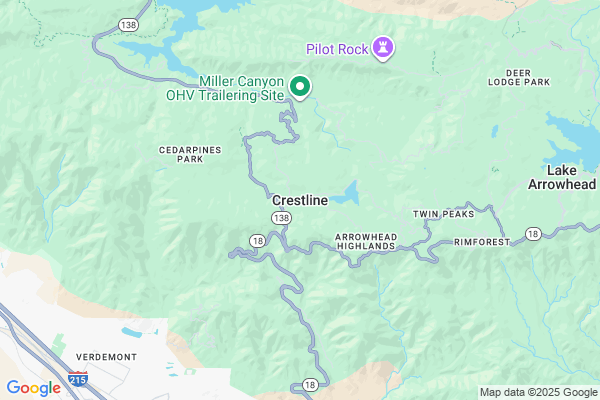
Task: Click the green Miller Canyon OHV pin
Action: 300,87
